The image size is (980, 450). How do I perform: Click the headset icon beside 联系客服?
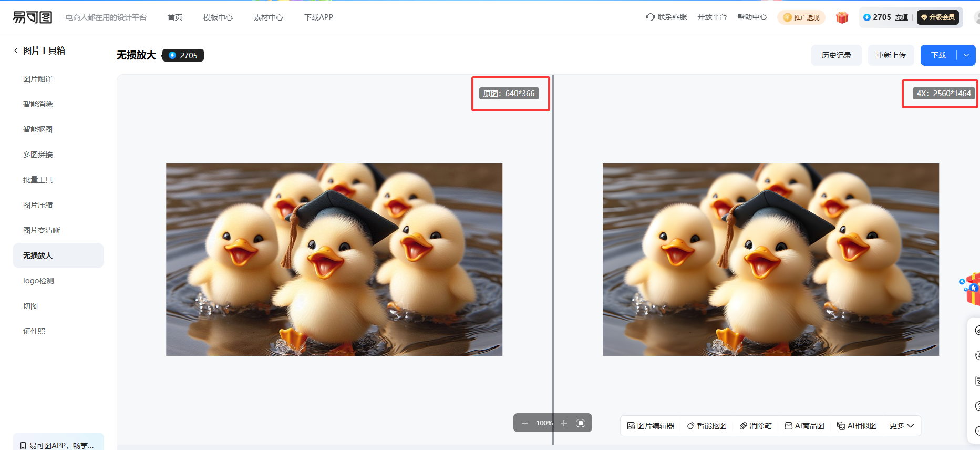click(x=651, y=17)
